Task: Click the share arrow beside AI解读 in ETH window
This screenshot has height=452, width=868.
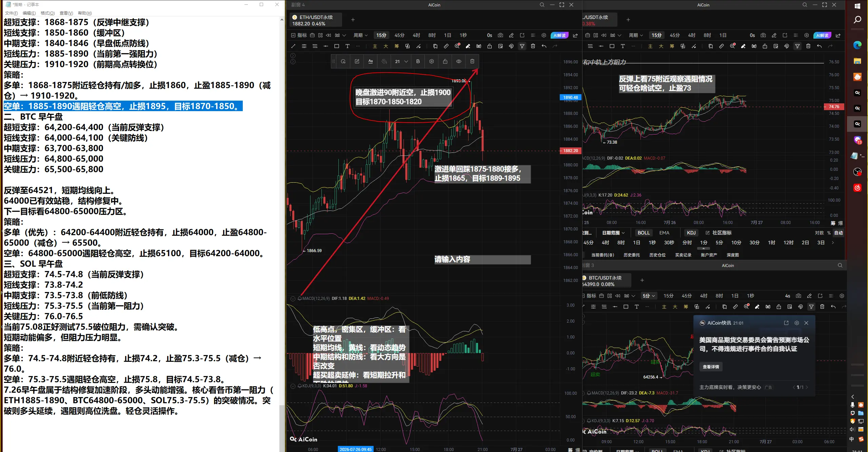Action: click(x=575, y=35)
